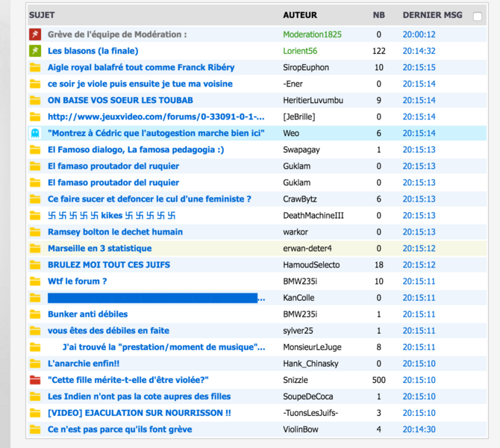Click folder icon beside L'anarchie enfin!!
Viewport: 500px width, 448px height.
(34, 364)
